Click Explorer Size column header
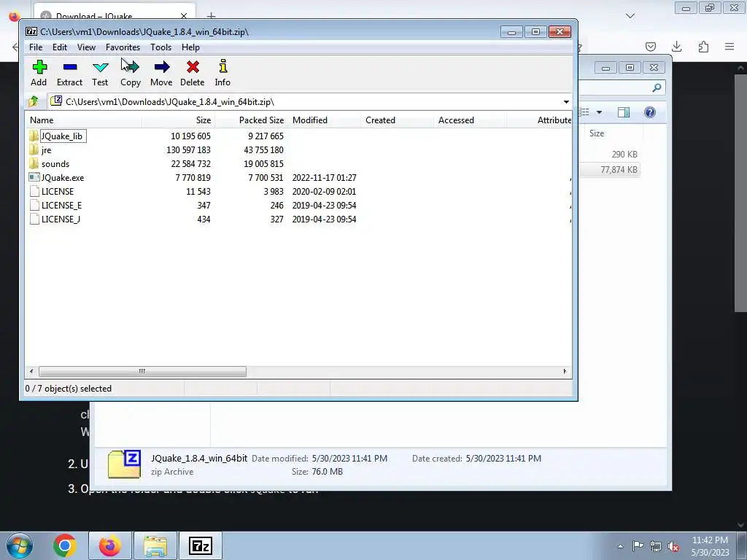The image size is (747, 560). pyautogui.click(x=613, y=133)
